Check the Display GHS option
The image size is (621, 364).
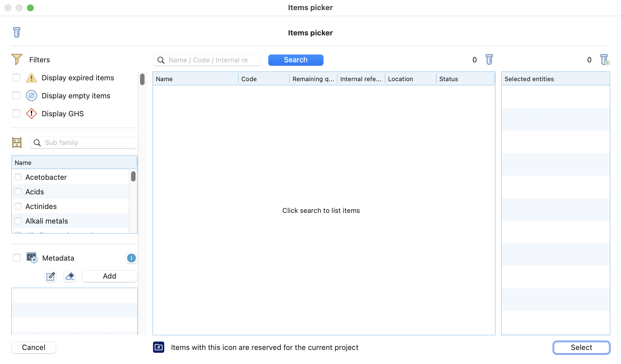click(x=16, y=113)
